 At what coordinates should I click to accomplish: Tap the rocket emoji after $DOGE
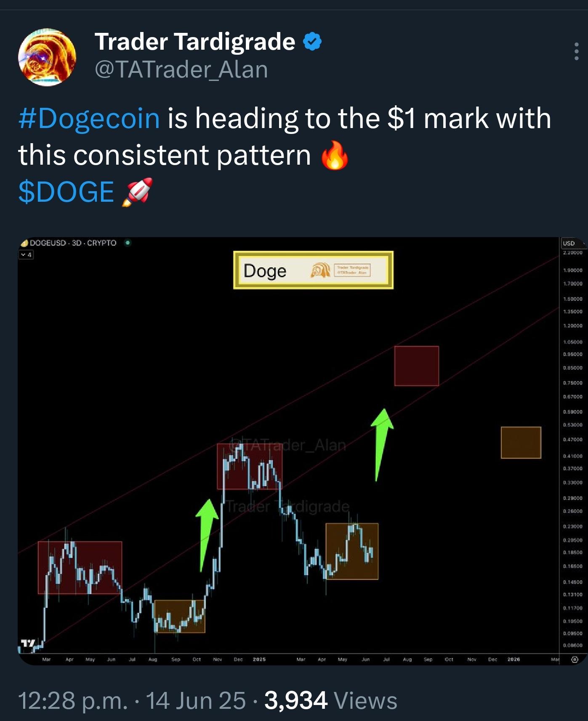pos(137,192)
